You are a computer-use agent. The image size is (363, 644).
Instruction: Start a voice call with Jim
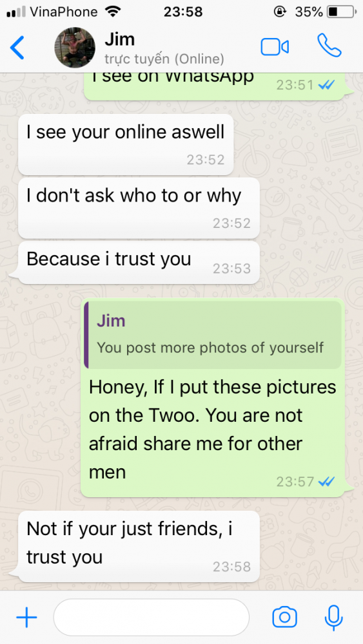[329, 45]
